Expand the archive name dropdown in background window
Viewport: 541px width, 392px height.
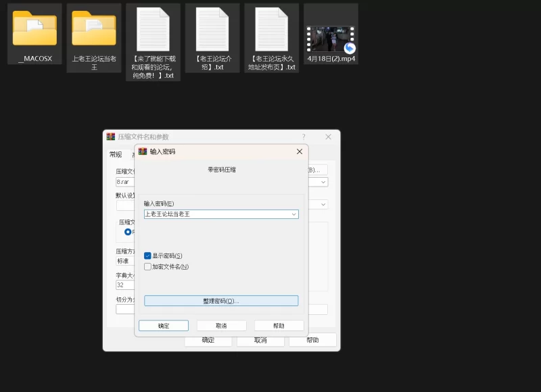tap(323, 182)
